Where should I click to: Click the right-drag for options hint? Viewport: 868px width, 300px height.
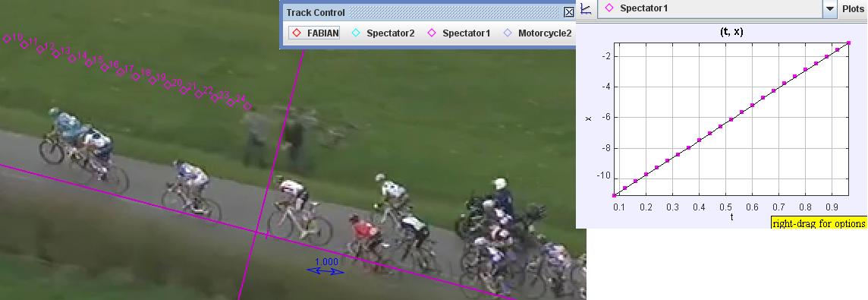pyautogui.click(x=819, y=223)
